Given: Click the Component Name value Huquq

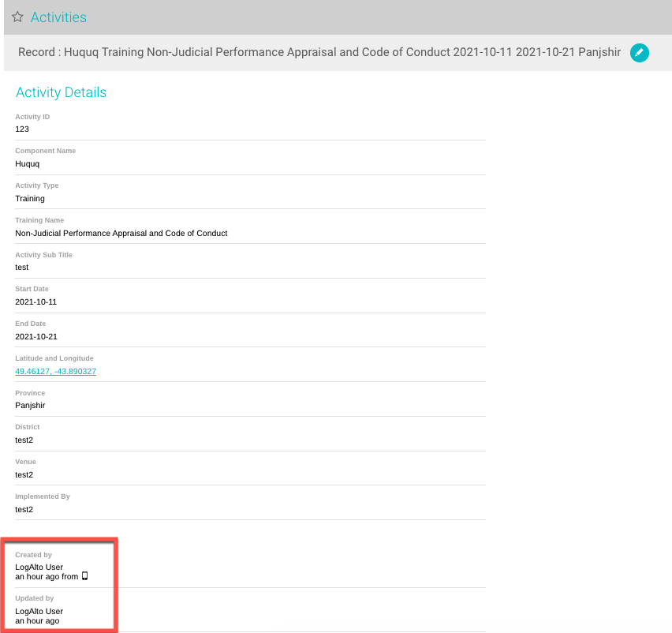Looking at the screenshot, I should click(26, 163).
